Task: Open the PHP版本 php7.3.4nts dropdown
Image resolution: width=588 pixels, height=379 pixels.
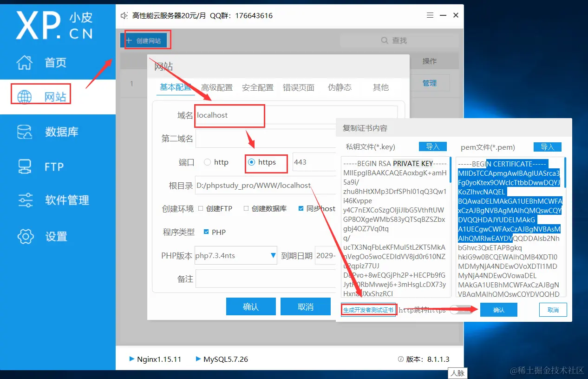Action: tap(236, 255)
